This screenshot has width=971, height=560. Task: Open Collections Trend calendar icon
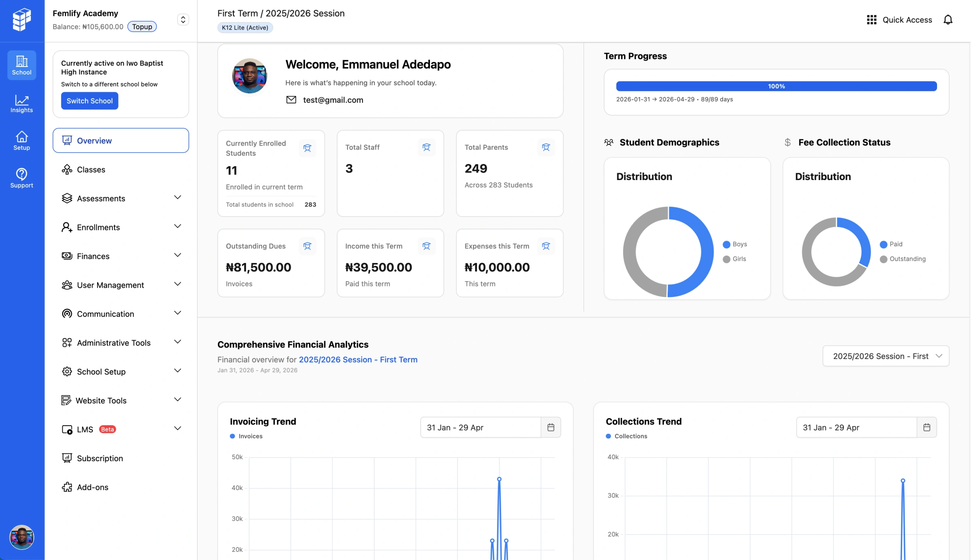point(926,427)
